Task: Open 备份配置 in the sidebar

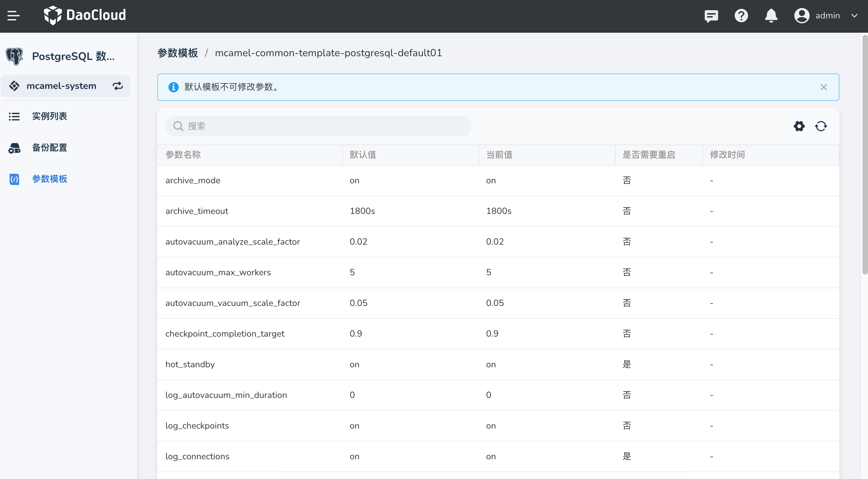Action: click(x=49, y=148)
